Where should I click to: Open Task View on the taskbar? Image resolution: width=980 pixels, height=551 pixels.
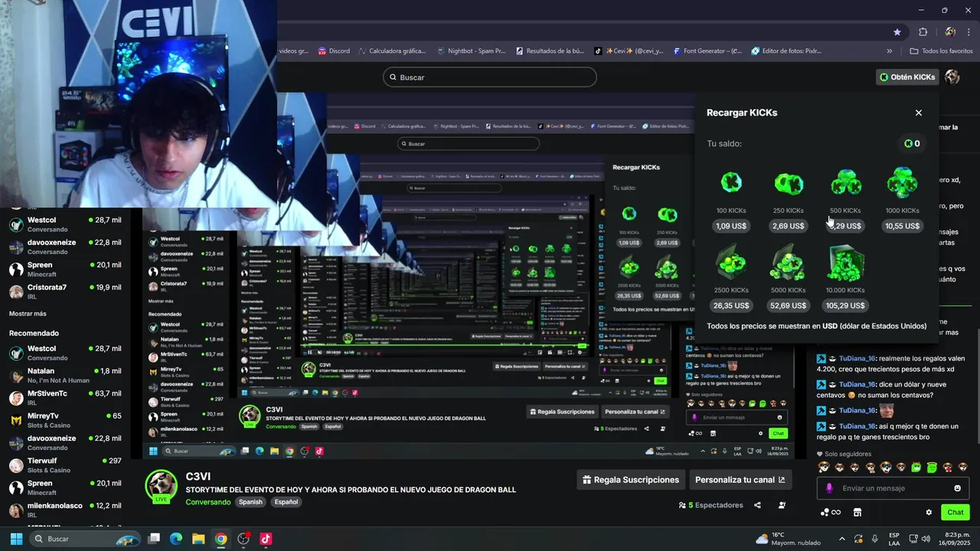(x=154, y=539)
